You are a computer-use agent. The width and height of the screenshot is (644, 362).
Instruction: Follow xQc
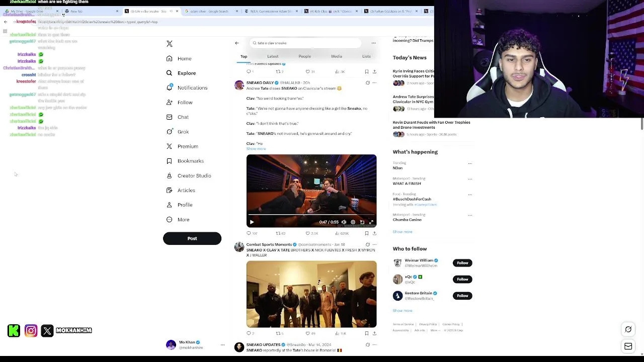tap(462, 279)
